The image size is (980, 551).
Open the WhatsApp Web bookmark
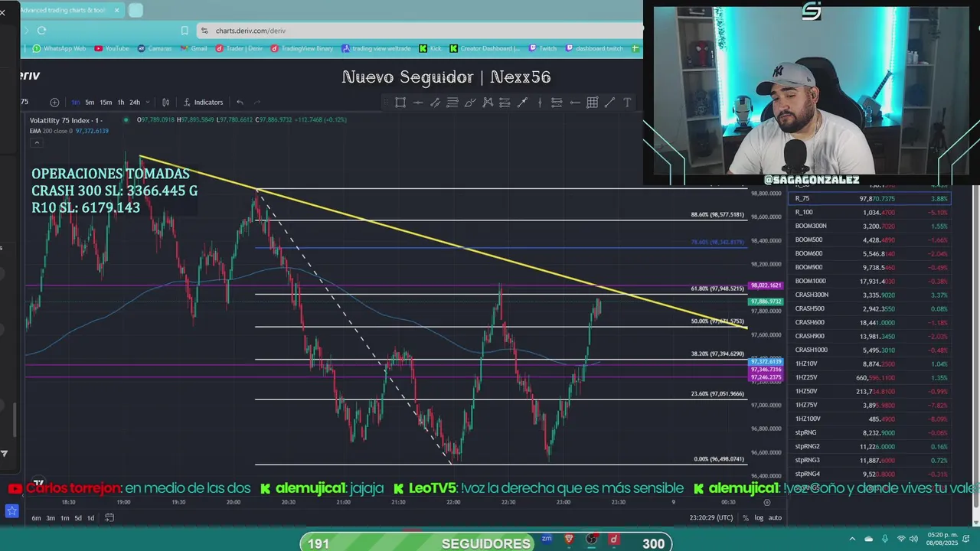(x=60, y=48)
